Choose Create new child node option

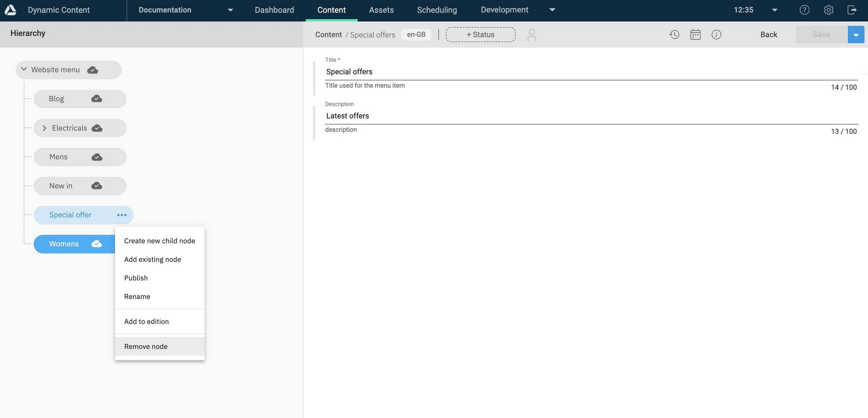click(x=159, y=240)
